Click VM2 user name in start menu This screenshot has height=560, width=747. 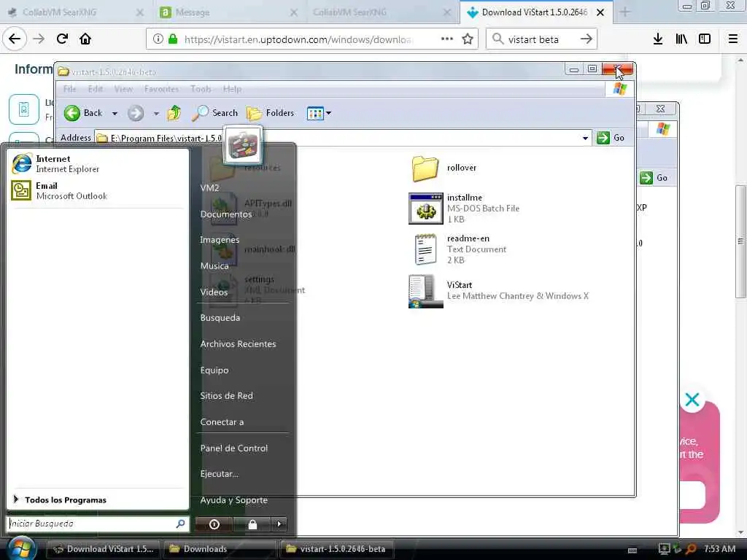(x=209, y=188)
